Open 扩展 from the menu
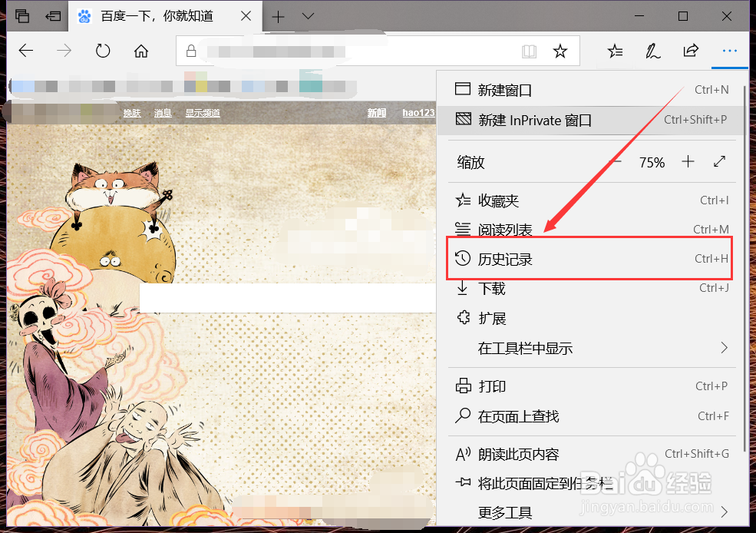The height and width of the screenshot is (533, 756). [x=593, y=319]
